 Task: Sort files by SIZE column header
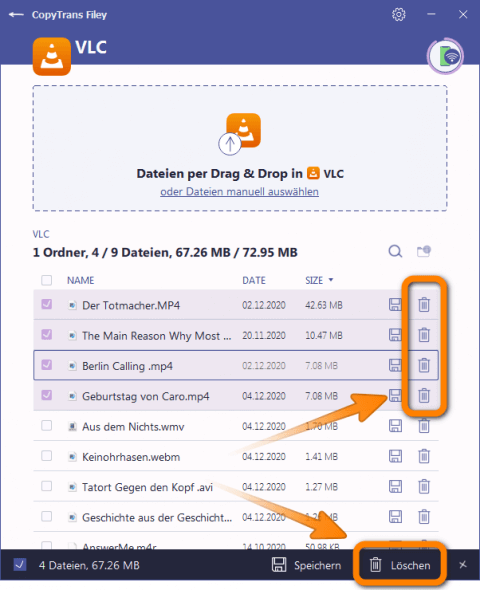pyautogui.click(x=314, y=280)
